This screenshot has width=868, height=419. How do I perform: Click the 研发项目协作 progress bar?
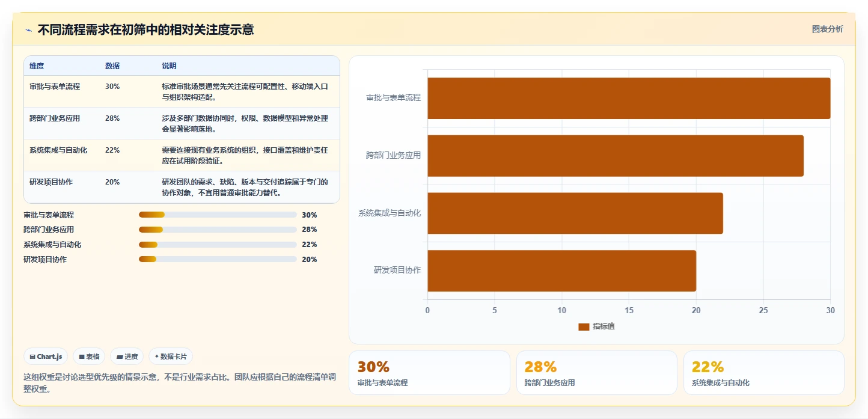click(x=218, y=259)
